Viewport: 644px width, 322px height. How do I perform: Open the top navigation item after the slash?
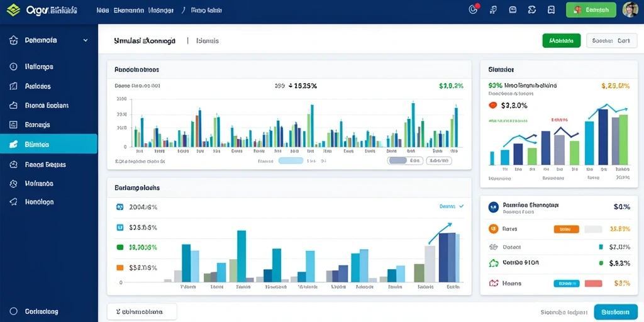[206, 10]
